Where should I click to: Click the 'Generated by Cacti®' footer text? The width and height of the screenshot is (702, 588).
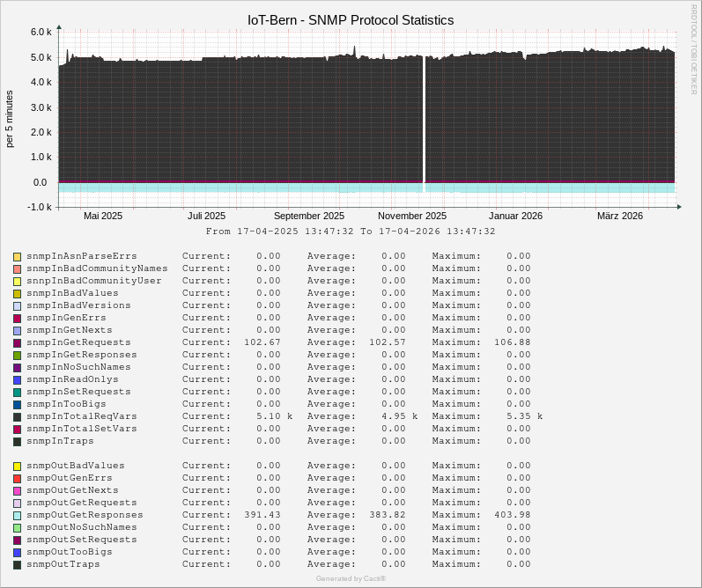[x=351, y=578]
